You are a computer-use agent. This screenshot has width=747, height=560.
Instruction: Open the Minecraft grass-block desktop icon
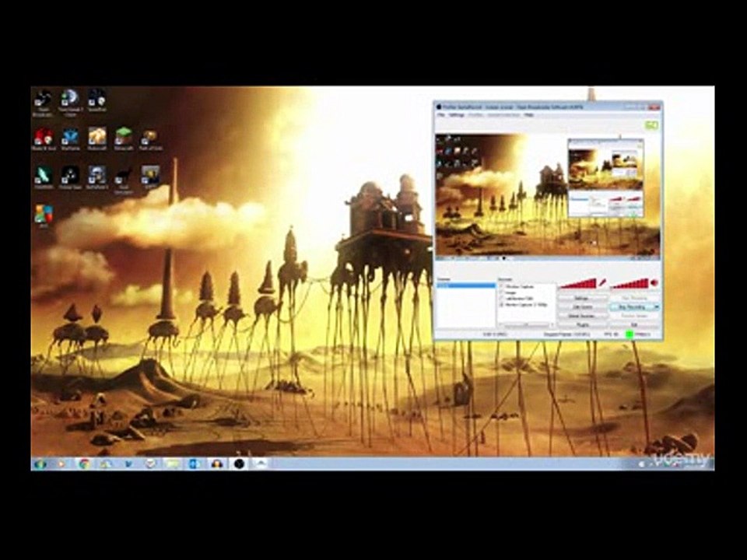(x=124, y=139)
